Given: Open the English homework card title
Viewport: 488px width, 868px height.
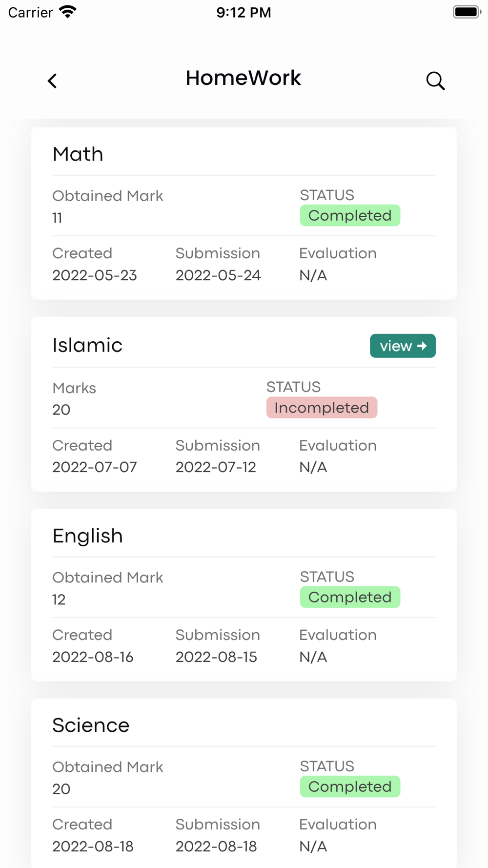Looking at the screenshot, I should tap(88, 536).
